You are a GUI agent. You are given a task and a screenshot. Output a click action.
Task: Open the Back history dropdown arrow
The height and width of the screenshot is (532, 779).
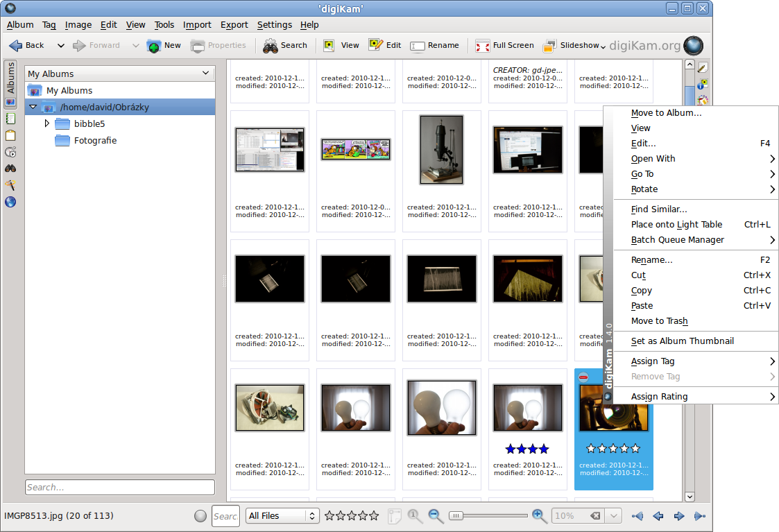pyautogui.click(x=60, y=45)
